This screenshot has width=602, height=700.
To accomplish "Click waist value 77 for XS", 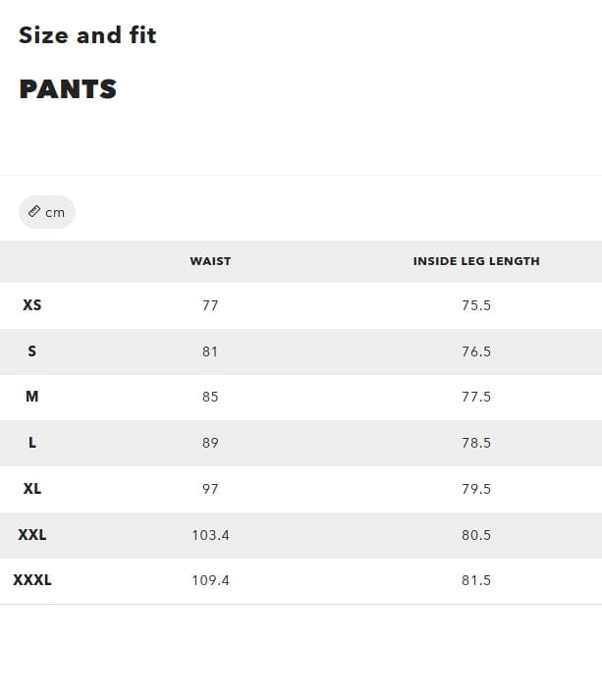I will pos(210,305).
